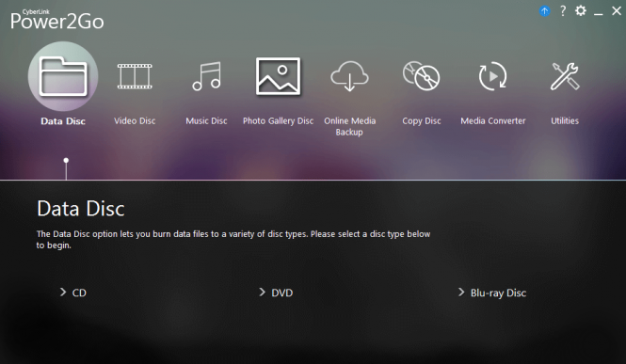Choose the Music Disc note icon
This screenshot has width=626, height=364.
coord(206,76)
